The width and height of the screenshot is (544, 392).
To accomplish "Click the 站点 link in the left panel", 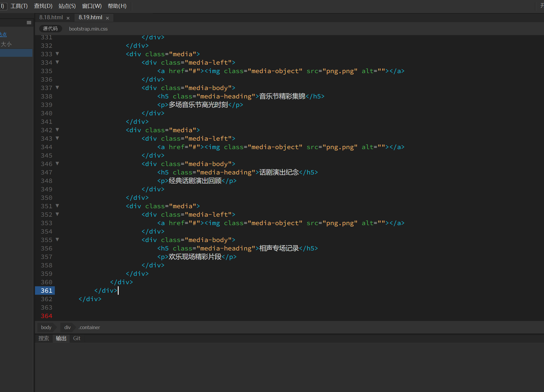I will [3, 35].
